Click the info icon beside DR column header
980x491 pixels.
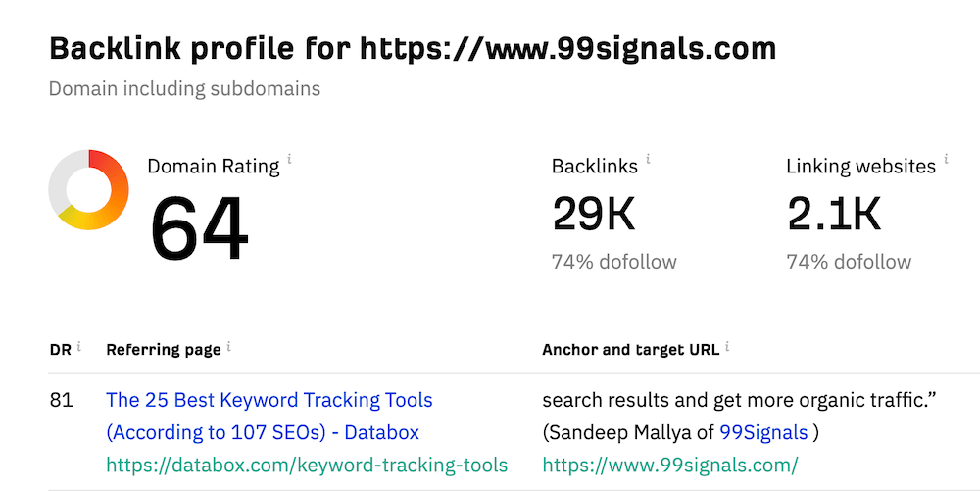(78, 346)
